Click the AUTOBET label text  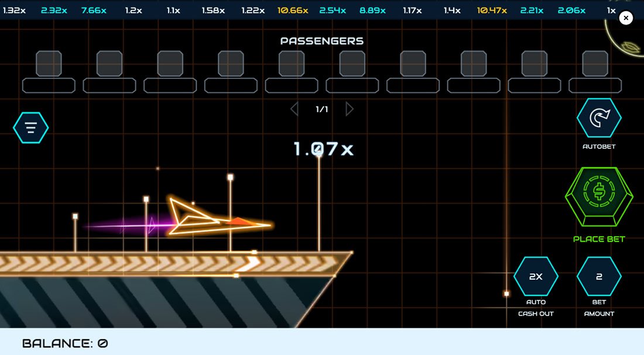(x=599, y=147)
